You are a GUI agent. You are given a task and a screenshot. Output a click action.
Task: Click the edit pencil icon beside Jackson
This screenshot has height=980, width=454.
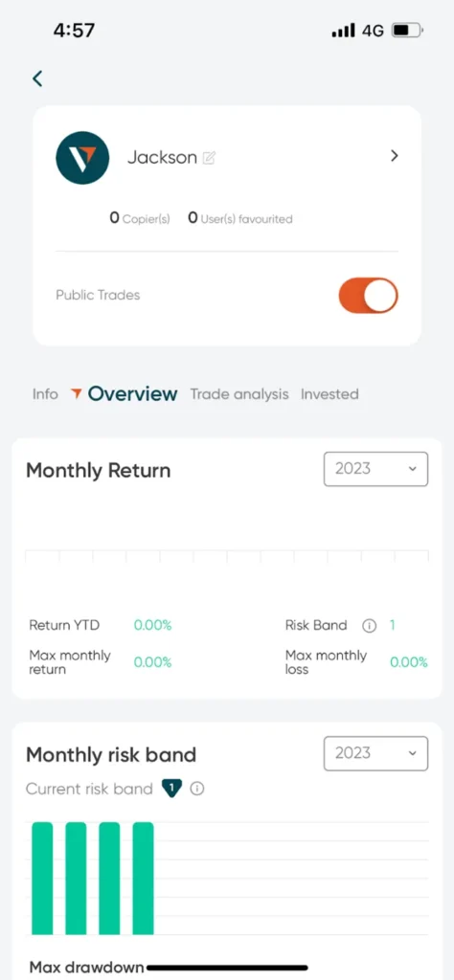tap(209, 158)
